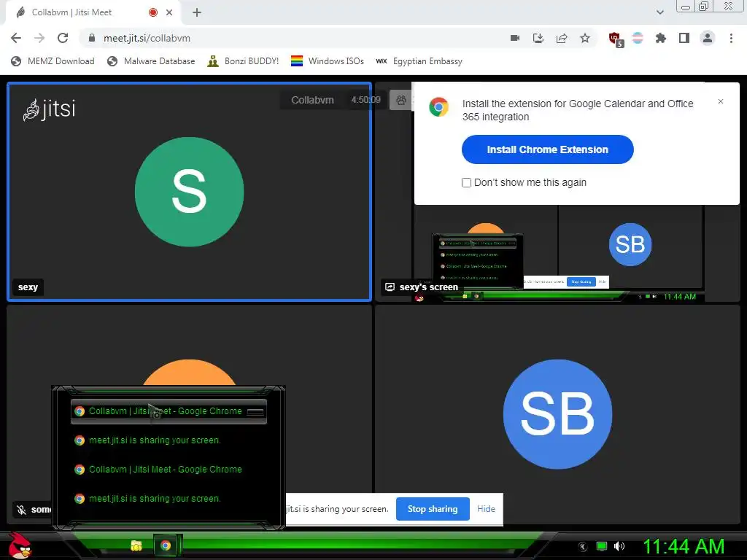Open the Bonzi BUDDY! bookmark
The image size is (747, 560).
click(x=243, y=61)
